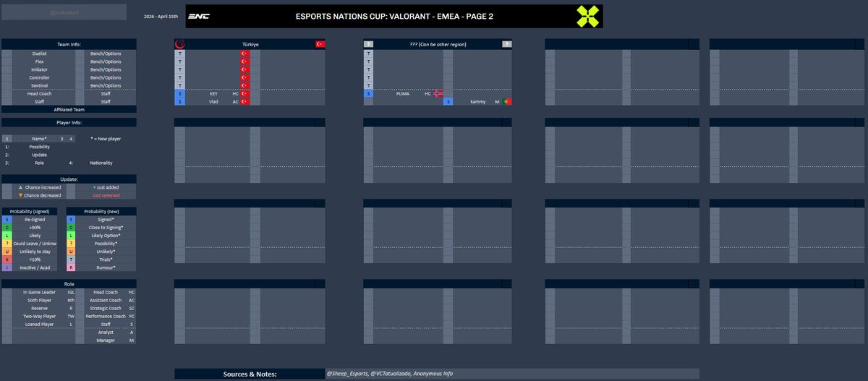The width and height of the screenshot is (868, 381).
Task: Click the "* = New player" note
Action: pyautogui.click(x=106, y=138)
